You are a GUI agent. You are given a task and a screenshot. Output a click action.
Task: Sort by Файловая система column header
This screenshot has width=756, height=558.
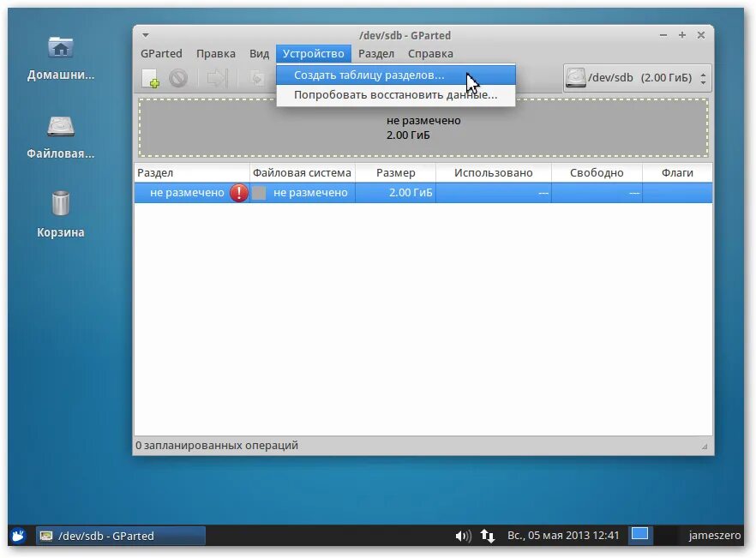(x=303, y=172)
